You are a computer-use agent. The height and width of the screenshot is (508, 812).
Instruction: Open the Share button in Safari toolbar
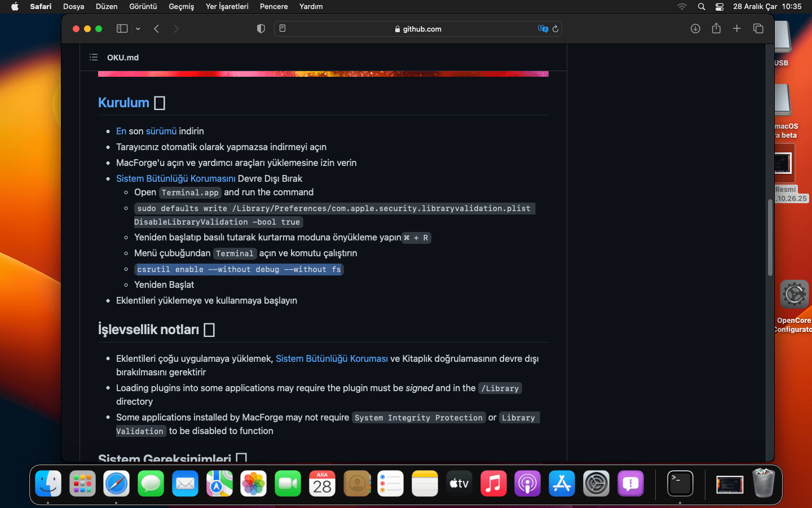point(716,29)
